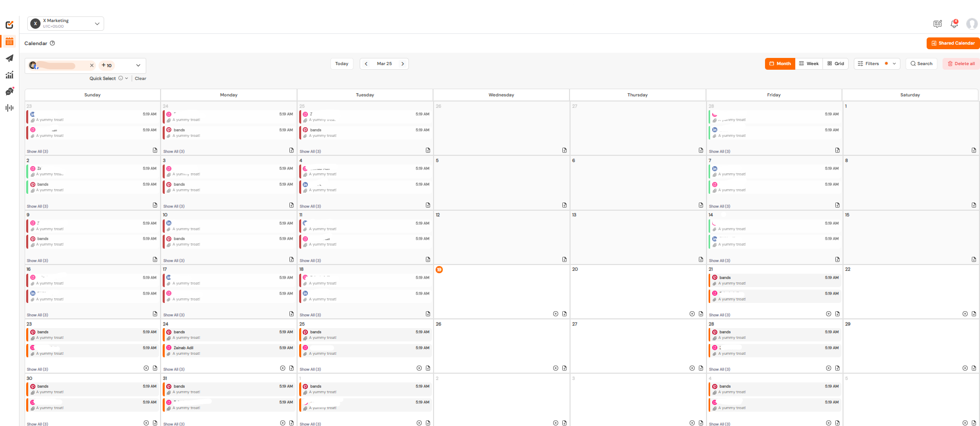This screenshot has width=980, height=426.
Task: Click the clock icon in March 26 cell
Action: pos(556,368)
